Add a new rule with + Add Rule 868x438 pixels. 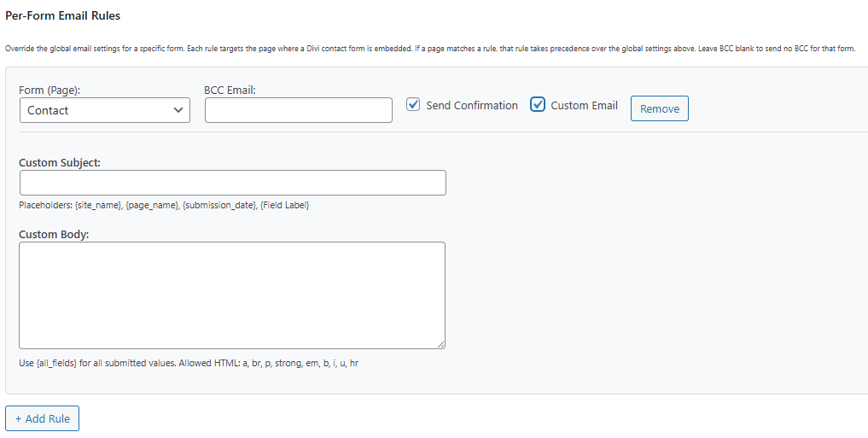pos(42,418)
